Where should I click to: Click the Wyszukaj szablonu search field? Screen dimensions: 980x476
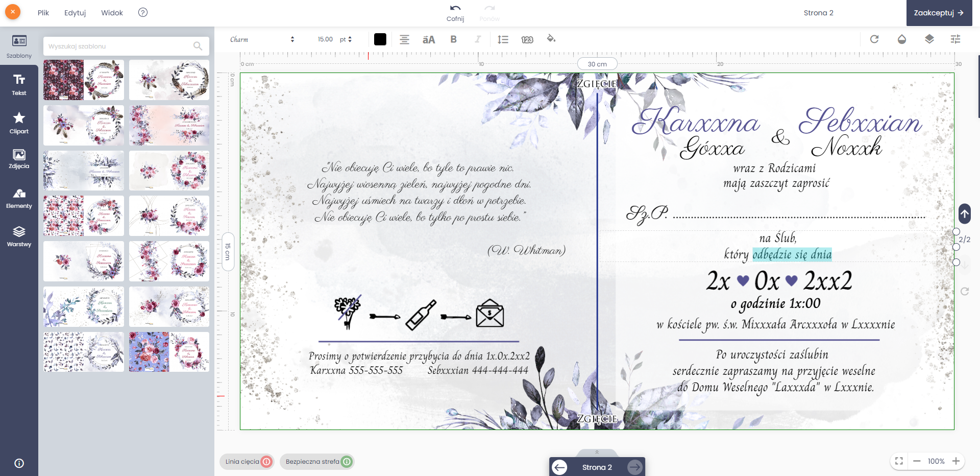click(126, 46)
